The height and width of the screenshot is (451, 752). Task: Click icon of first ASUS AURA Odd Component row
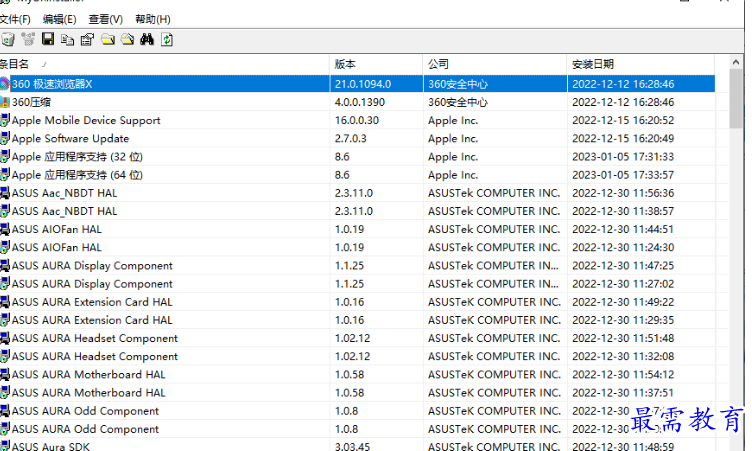coord(4,411)
